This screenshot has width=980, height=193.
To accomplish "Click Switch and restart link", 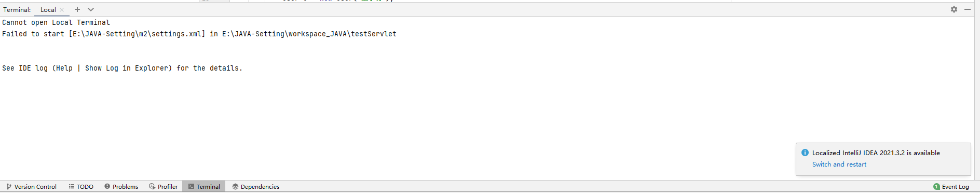I will pyautogui.click(x=839, y=164).
